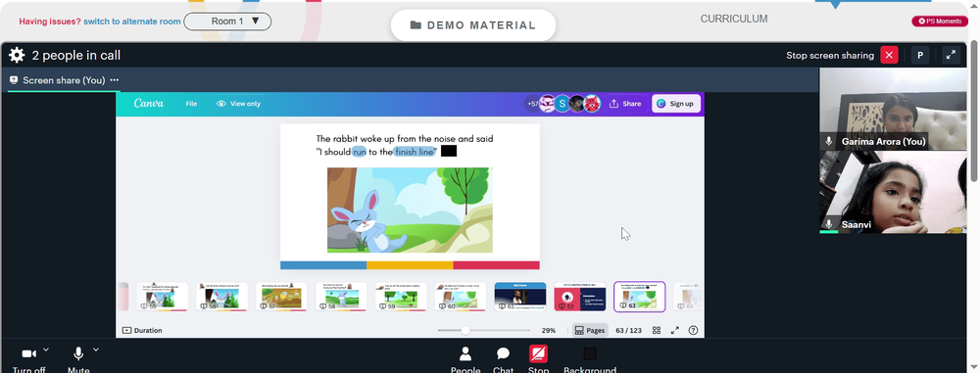Open Canva help question mark icon
The width and height of the screenshot is (980, 373).
pos(693,331)
